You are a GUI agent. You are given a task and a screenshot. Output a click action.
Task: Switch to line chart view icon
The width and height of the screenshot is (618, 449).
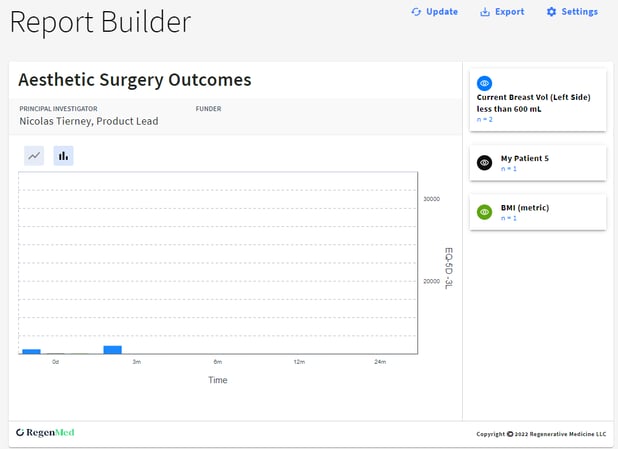[x=34, y=156]
